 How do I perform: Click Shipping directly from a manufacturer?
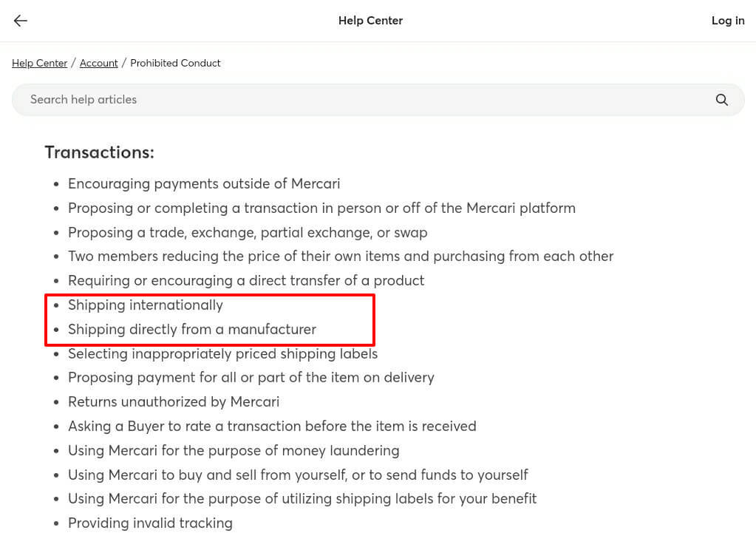[x=192, y=329]
